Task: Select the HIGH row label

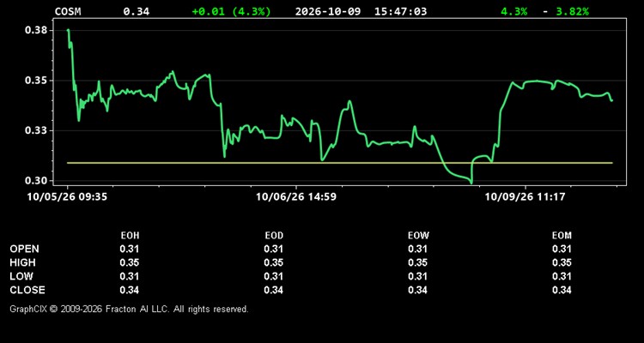Action: 22,262
